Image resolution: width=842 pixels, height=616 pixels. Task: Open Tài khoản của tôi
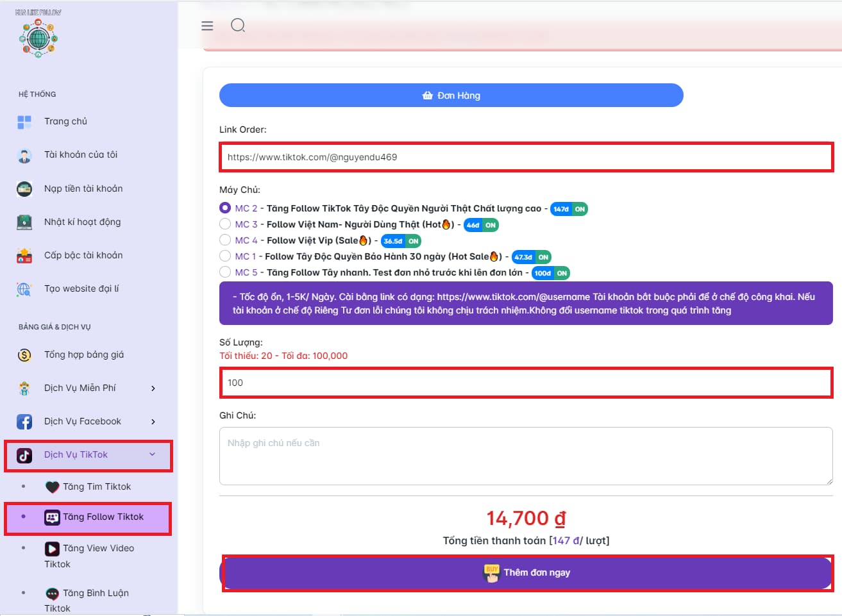click(x=81, y=154)
